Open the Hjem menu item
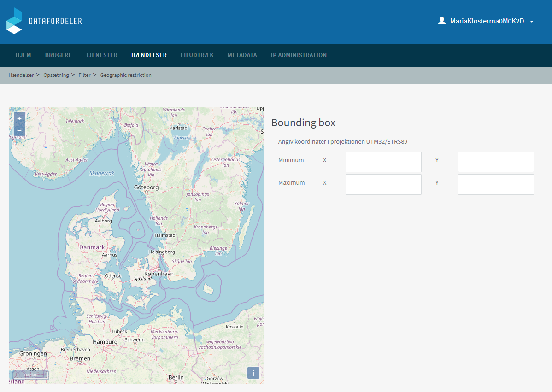 (x=23, y=55)
